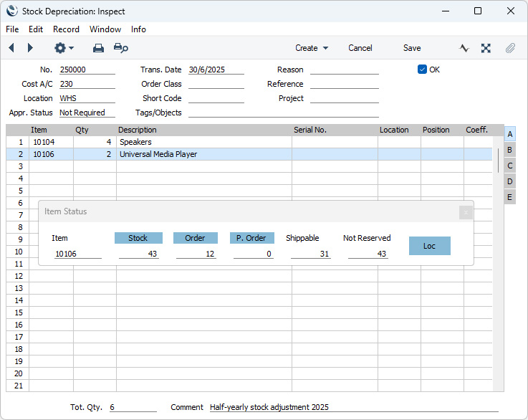
Task: Switch to flip tab E
Action: [510, 197]
